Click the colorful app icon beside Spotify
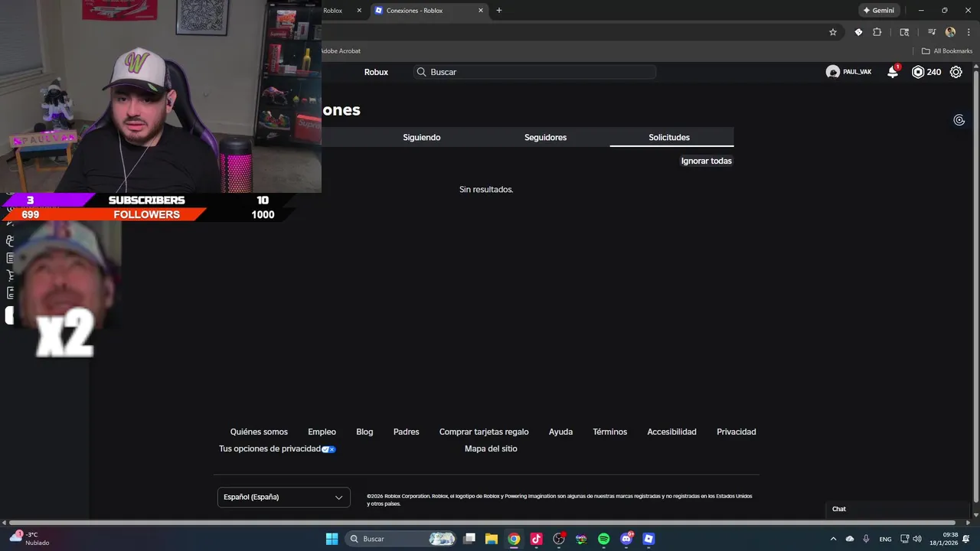Viewport: 980px width, 551px height. click(581, 539)
